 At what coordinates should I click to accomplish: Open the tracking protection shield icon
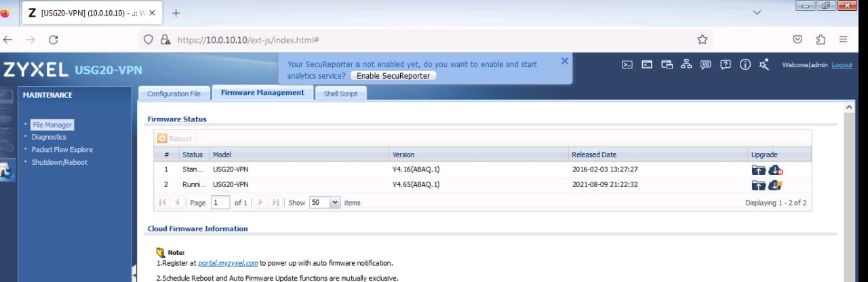(x=149, y=40)
